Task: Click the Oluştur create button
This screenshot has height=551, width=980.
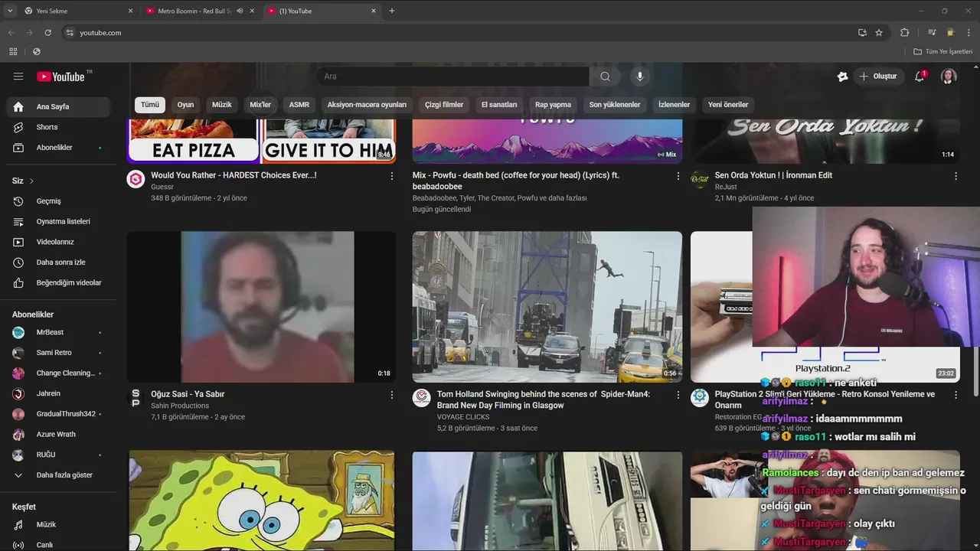Action: (x=878, y=77)
